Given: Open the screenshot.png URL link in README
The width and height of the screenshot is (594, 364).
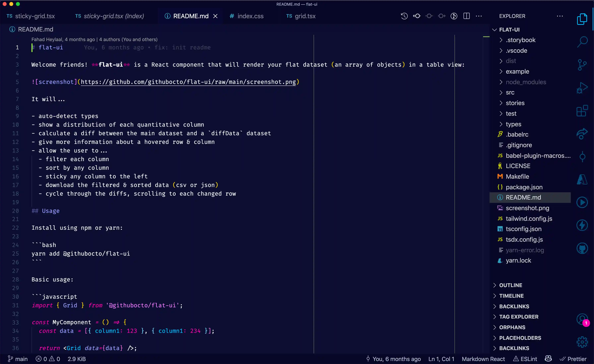Looking at the screenshot, I should 188,82.
